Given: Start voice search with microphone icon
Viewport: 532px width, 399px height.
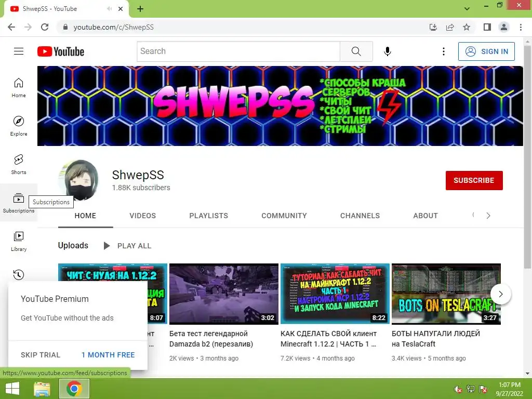Looking at the screenshot, I should click(x=388, y=51).
